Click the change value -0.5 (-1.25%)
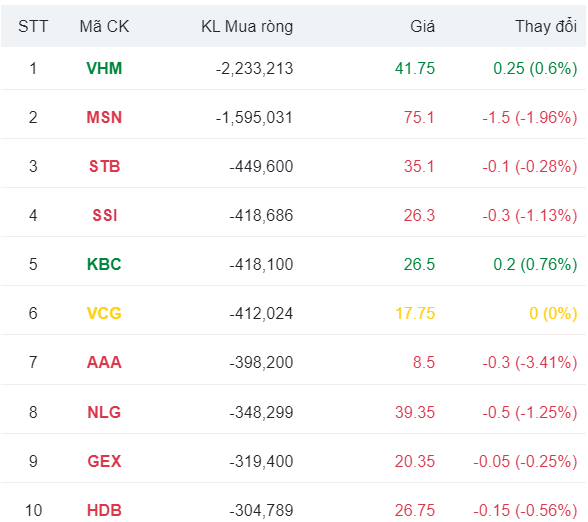The width and height of the screenshot is (588, 522). pos(530,413)
